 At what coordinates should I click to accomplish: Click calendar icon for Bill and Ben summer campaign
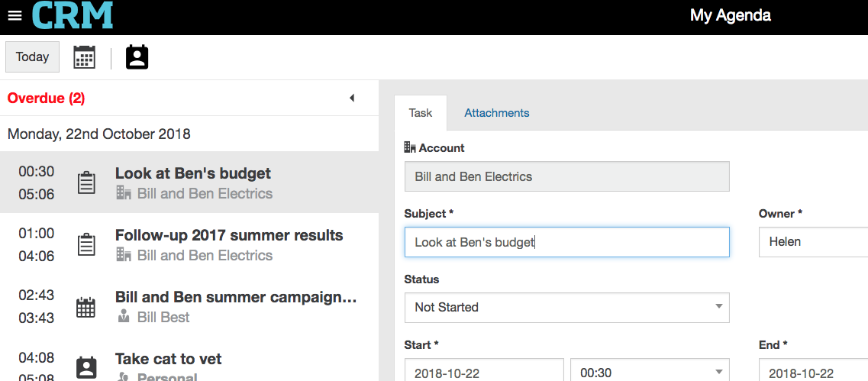(x=87, y=307)
